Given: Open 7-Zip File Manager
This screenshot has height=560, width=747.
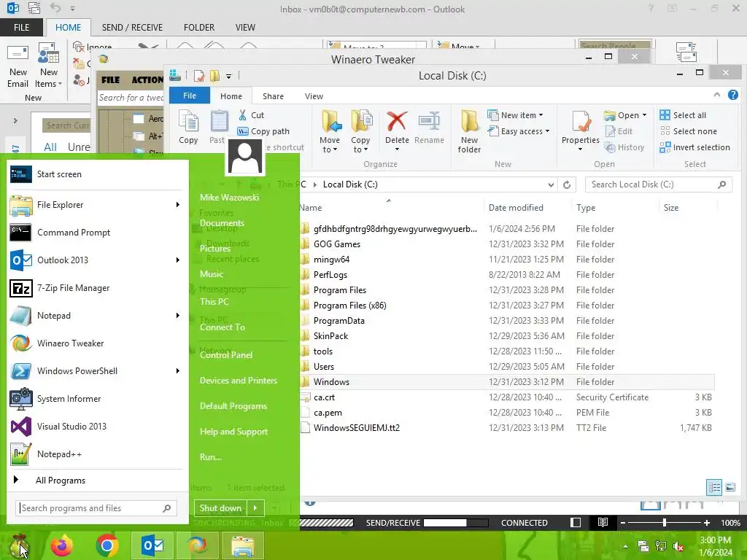Looking at the screenshot, I should click(98, 287).
